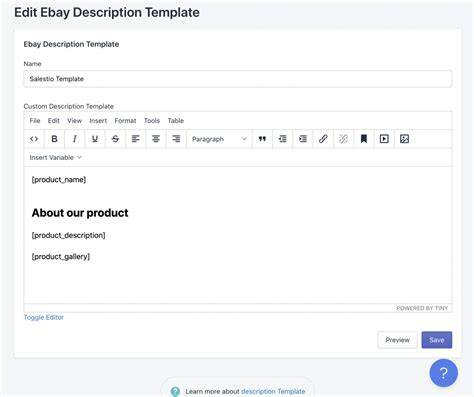
Task: Insert an anchor bookmark
Action: click(x=364, y=139)
